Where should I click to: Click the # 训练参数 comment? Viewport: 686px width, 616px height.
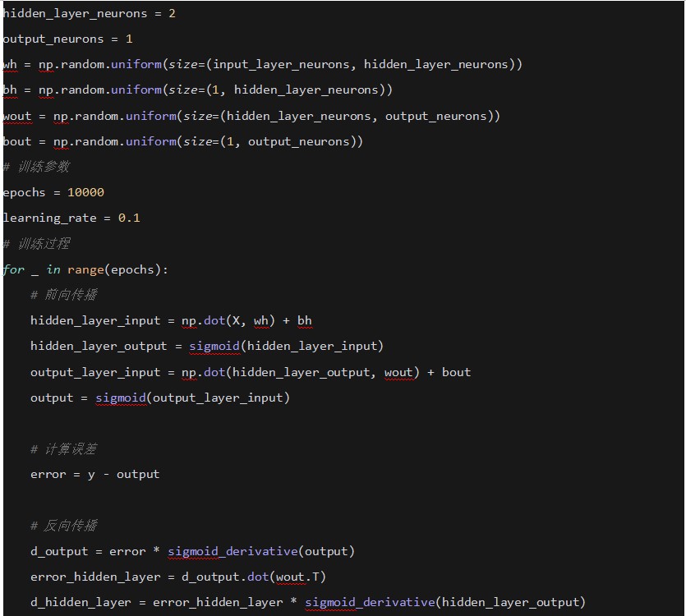click(x=37, y=167)
